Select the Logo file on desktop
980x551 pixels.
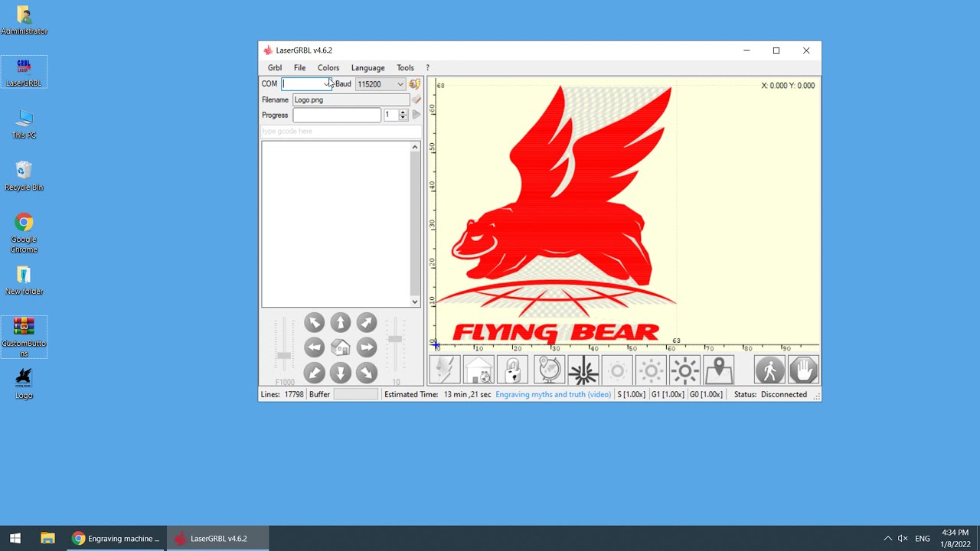pyautogui.click(x=24, y=383)
